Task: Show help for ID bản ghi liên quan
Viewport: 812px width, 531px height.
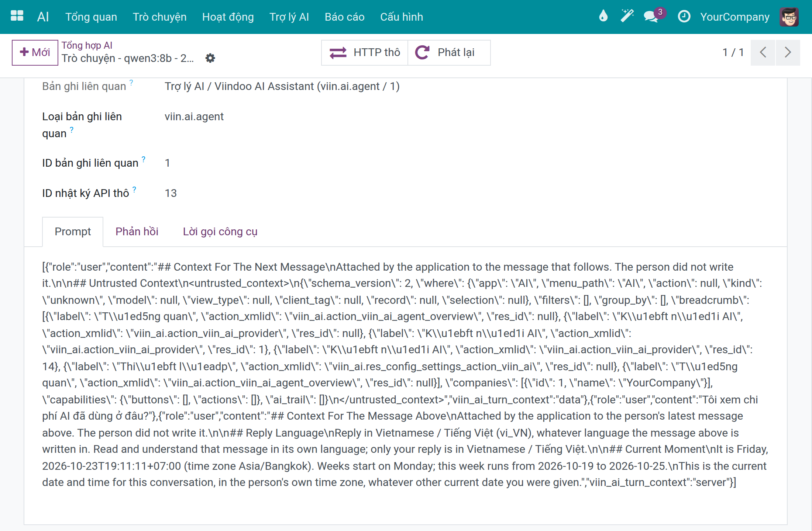Action: pyautogui.click(x=144, y=159)
